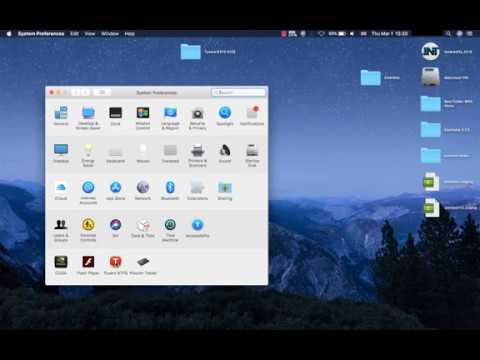The width and height of the screenshot is (480, 360).
Task: Click the Show All grid button
Action: [102, 92]
